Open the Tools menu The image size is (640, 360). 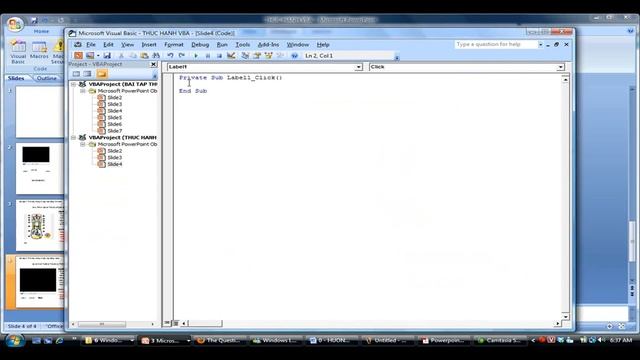click(x=242, y=44)
